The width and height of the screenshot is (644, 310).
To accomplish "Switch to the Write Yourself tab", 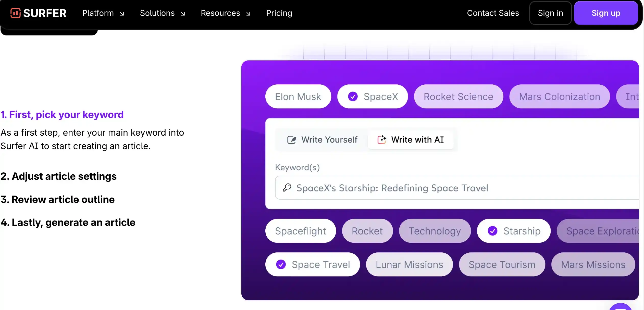I will [x=322, y=140].
